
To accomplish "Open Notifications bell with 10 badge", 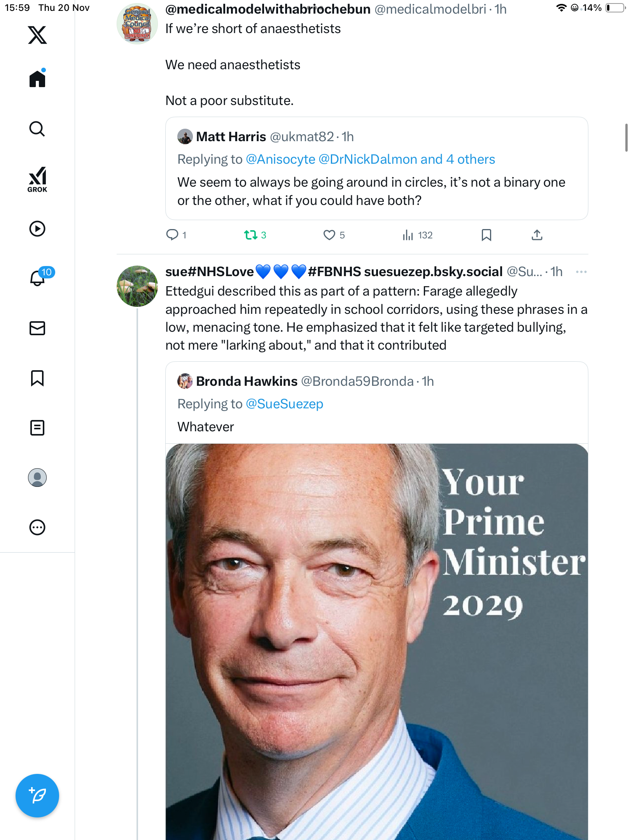I will pyautogui.click(x=38, y=278).
